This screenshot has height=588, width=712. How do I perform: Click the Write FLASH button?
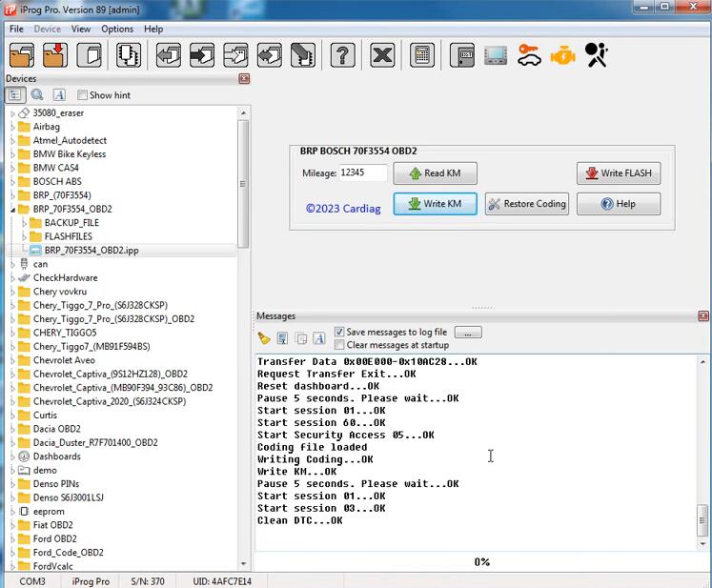[x=619, y=173]
